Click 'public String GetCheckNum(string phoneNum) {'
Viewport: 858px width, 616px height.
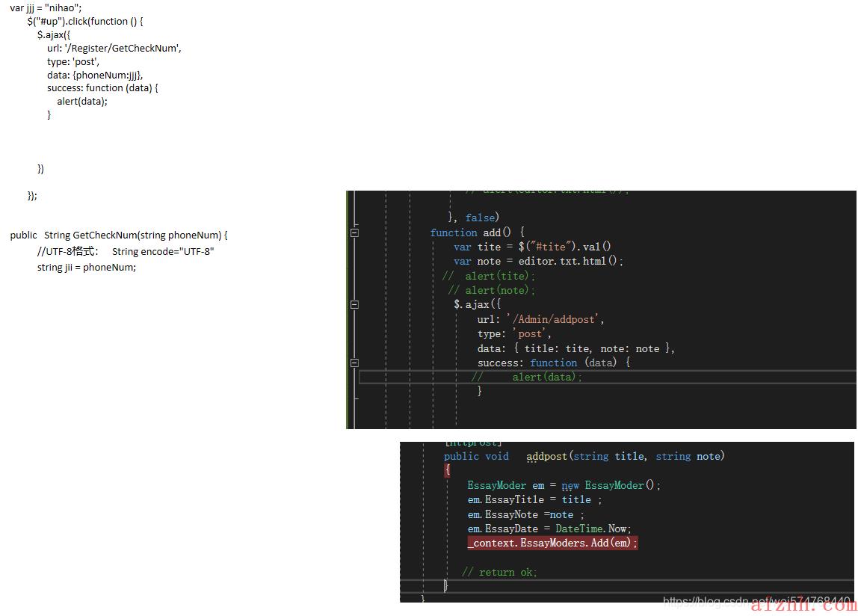[119, 235]
